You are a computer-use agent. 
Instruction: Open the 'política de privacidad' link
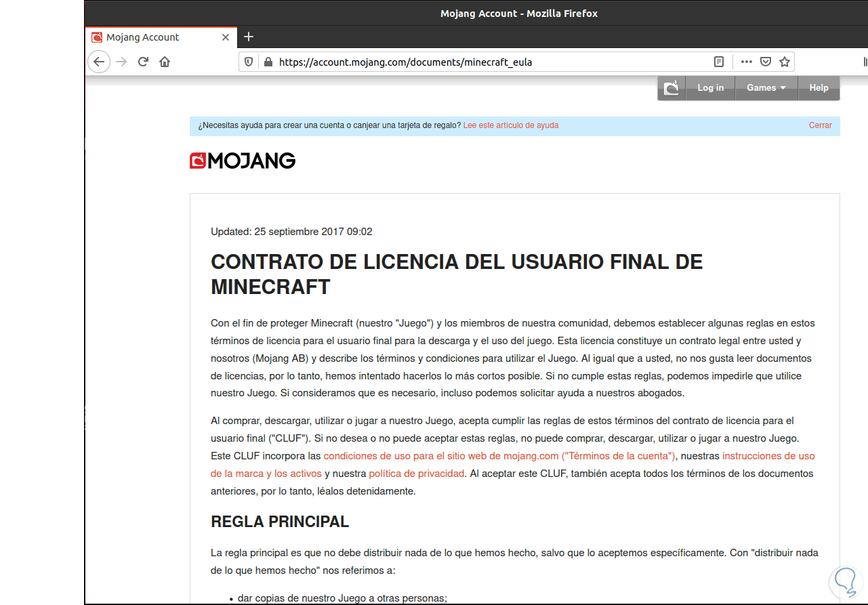tap(417, 474)
